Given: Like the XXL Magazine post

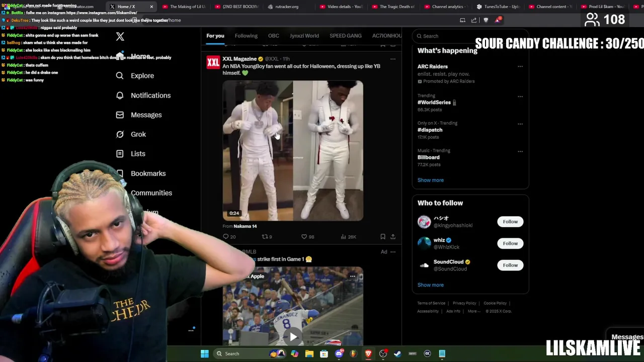Looking at the screenshot, I should tap(307, 236).
